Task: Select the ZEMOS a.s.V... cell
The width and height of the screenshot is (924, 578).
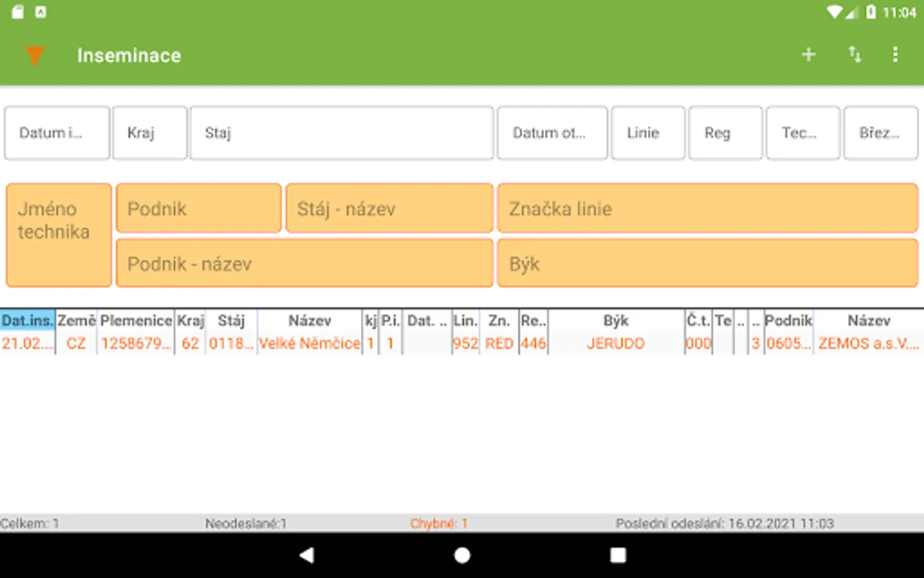Action: tap(869, 344)
